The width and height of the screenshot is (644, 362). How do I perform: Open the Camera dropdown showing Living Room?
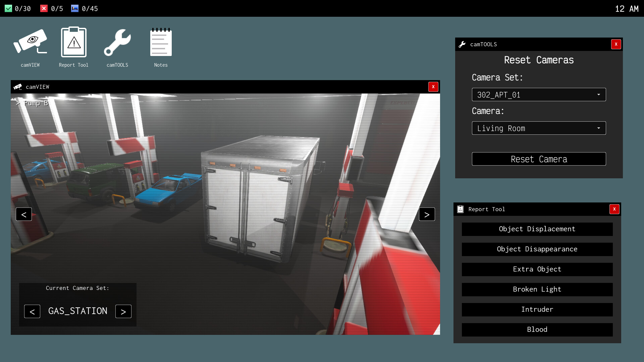tap(539, 128)
